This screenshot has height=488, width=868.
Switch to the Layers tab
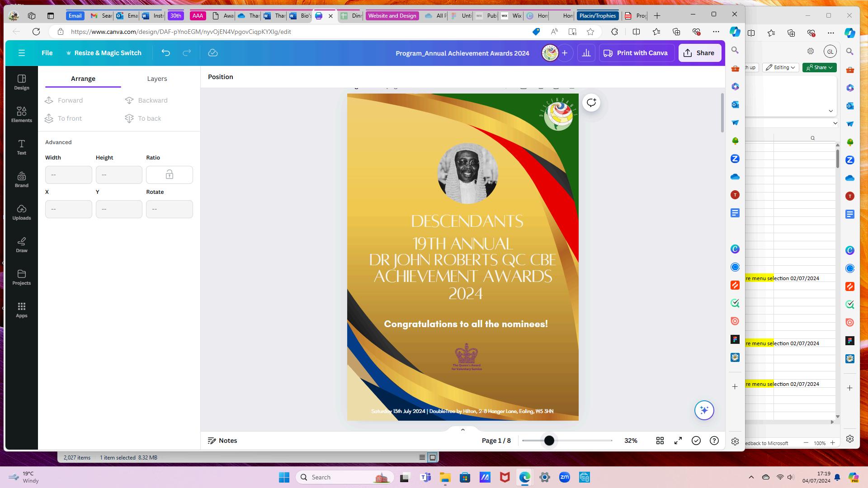157,79
